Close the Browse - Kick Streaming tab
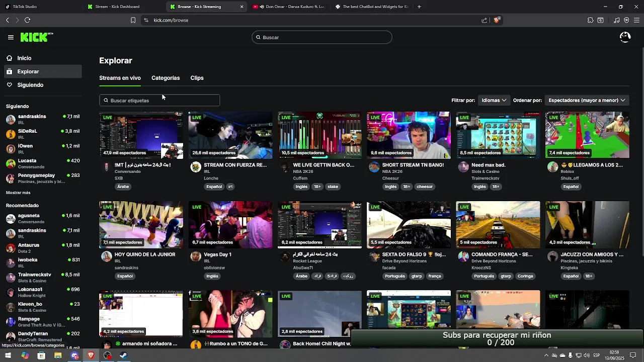644x362 pixels. point(242,7)
